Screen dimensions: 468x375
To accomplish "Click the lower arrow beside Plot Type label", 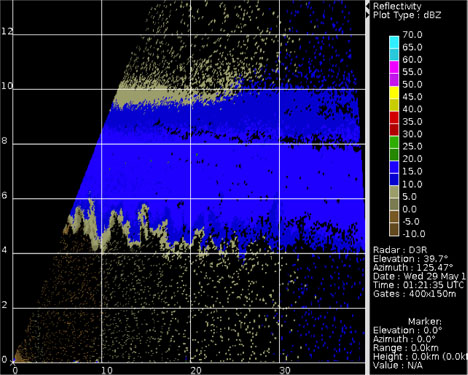I will [368, 15].
